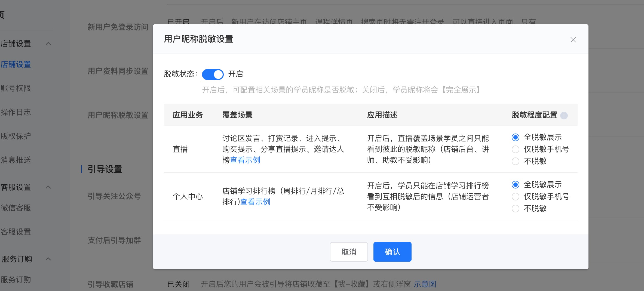The image size is (644, 291).
Task: Click the 取消 button
Action: pos(349,252)
